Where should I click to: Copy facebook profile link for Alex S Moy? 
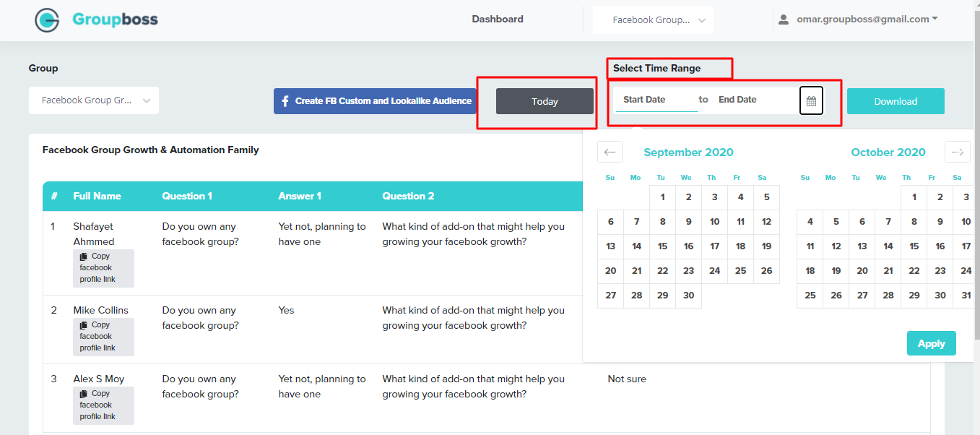103,405
